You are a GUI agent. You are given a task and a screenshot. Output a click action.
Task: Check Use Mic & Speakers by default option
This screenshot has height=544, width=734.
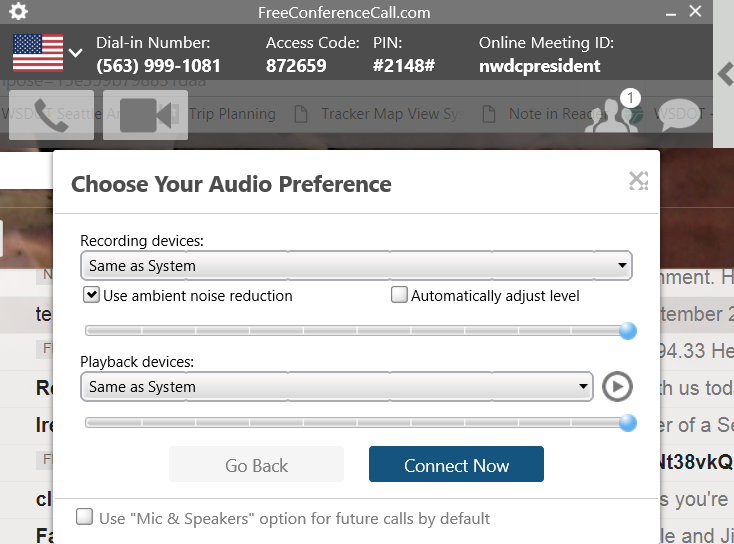tap(84, 517)
